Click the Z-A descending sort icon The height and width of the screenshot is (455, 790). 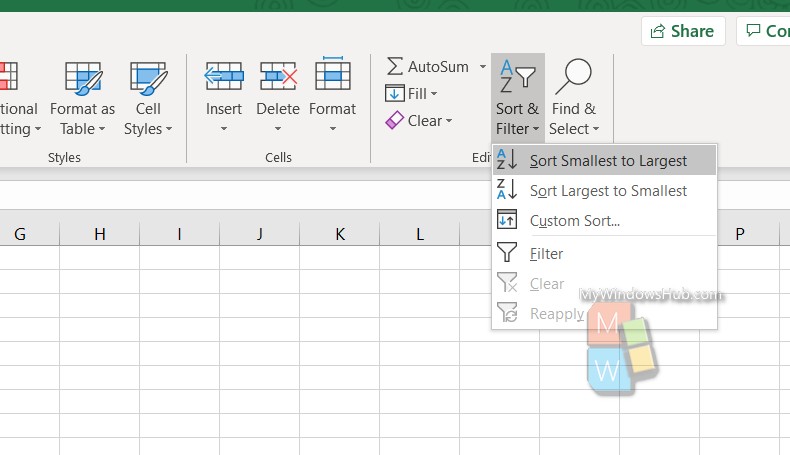[x=507, y=189]
